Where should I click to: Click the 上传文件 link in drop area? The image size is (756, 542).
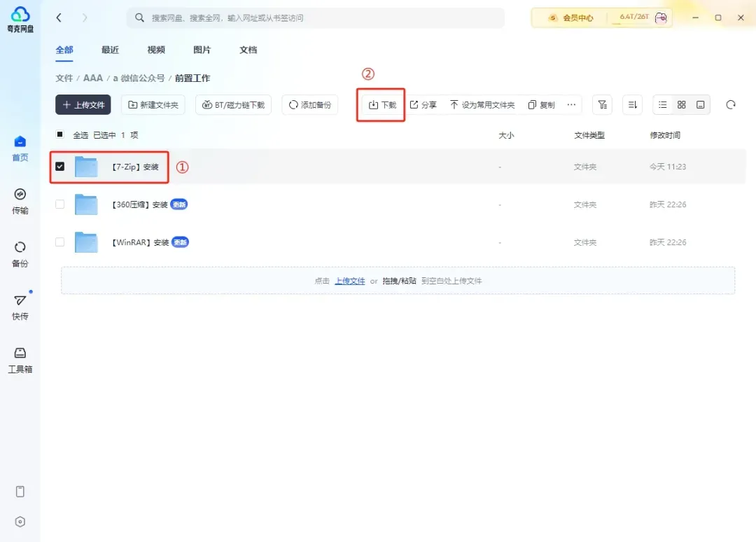coord(350,281)
